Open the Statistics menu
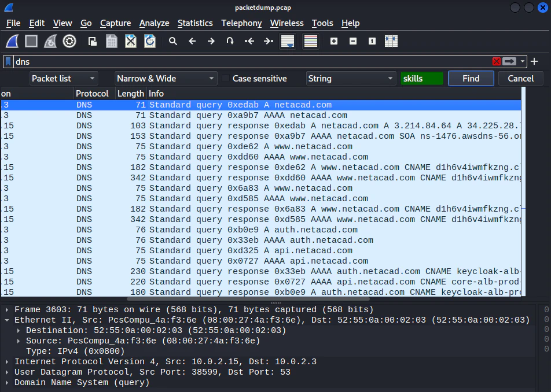551x392 pixels. pos(195,23)
